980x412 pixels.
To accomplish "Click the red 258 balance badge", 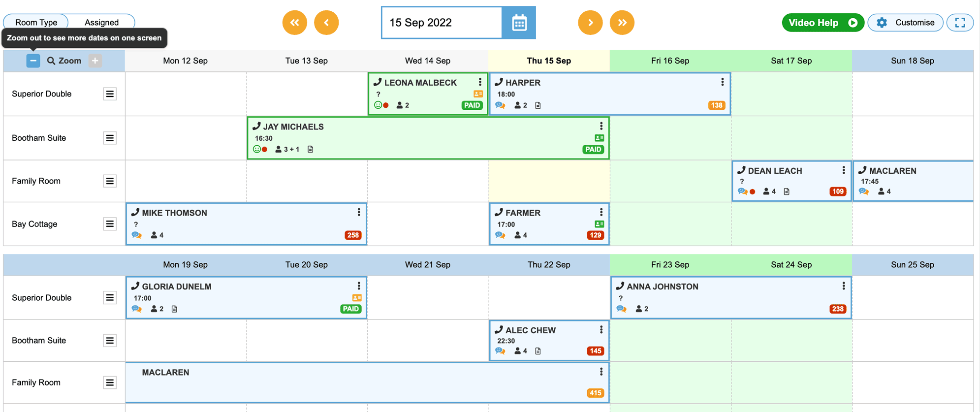I will tap(353, 235).
